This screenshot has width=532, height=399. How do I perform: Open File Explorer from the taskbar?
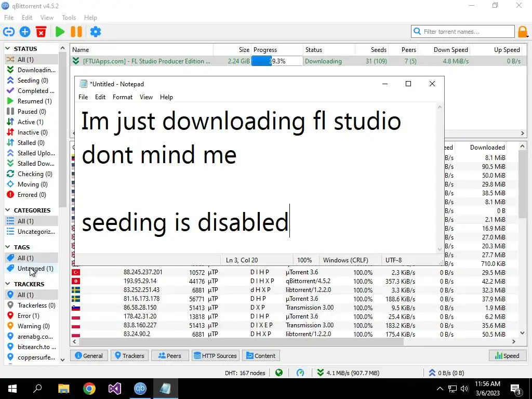click(64, 389)
